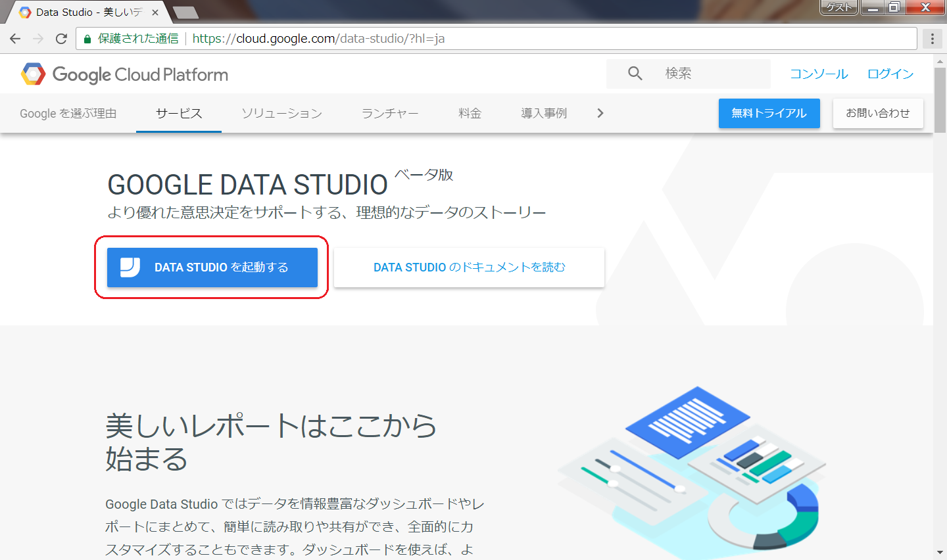
Task: Open the 料金 nav item
Action: (470, 113)
